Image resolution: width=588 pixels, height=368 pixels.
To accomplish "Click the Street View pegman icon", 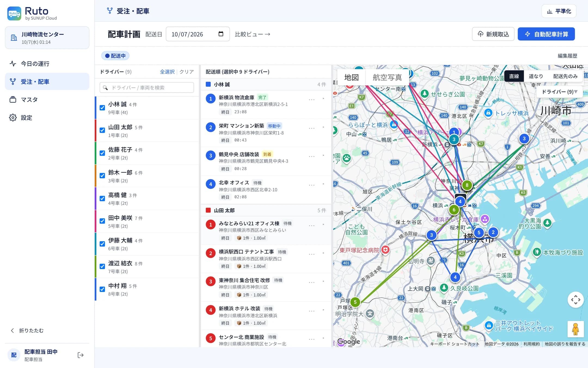I will tap(575, 329).
